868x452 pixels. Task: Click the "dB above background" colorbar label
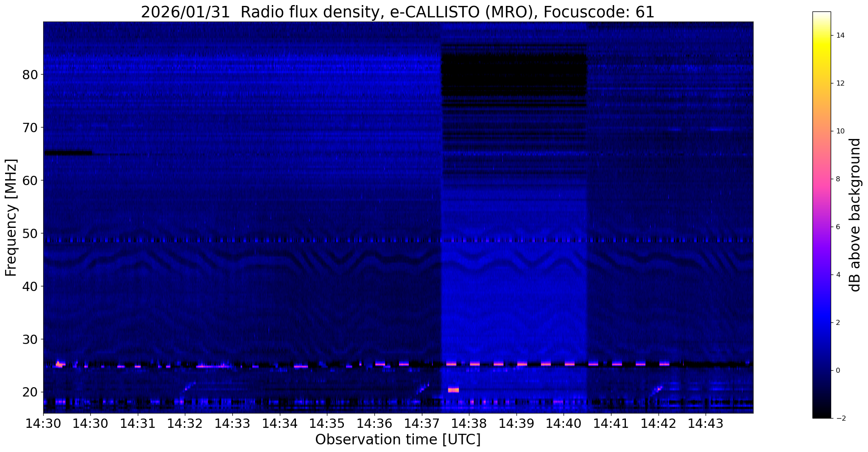point(855,215)
